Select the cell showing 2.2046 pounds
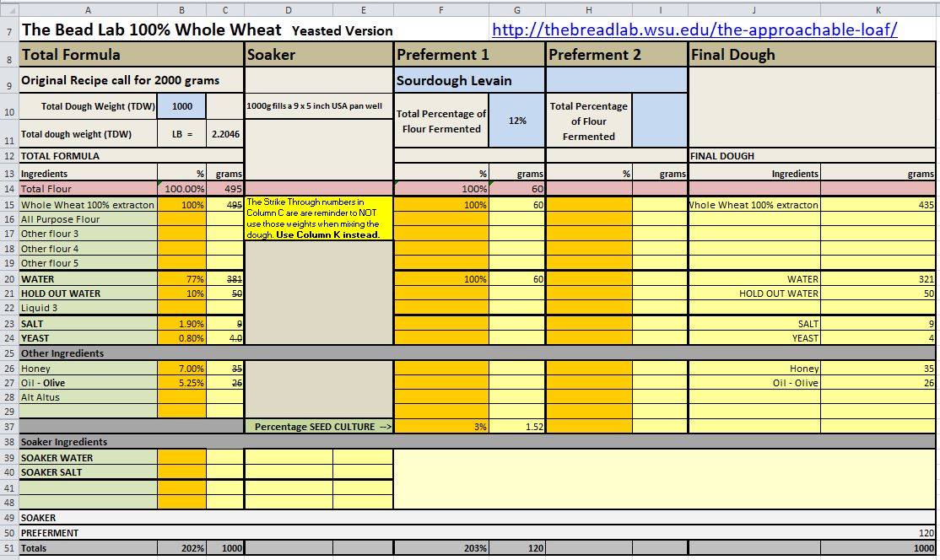Screen dimensions: 940x560 tap(224, 134)
